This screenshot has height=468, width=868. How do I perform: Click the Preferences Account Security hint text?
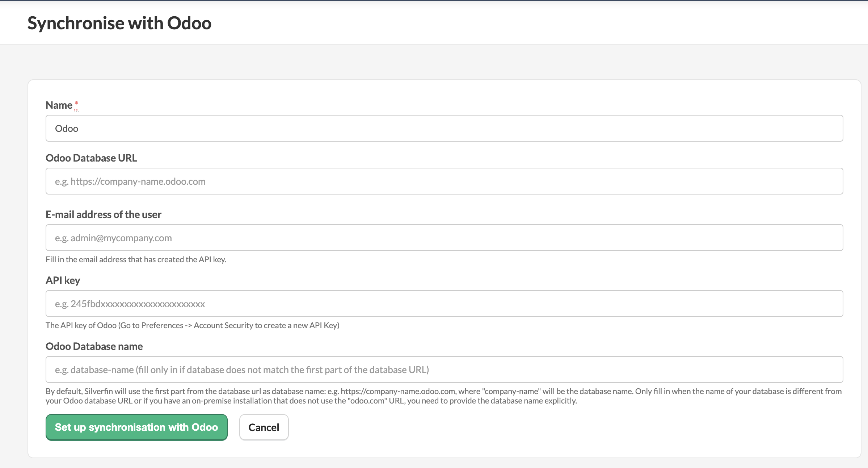tap(192, 325)
